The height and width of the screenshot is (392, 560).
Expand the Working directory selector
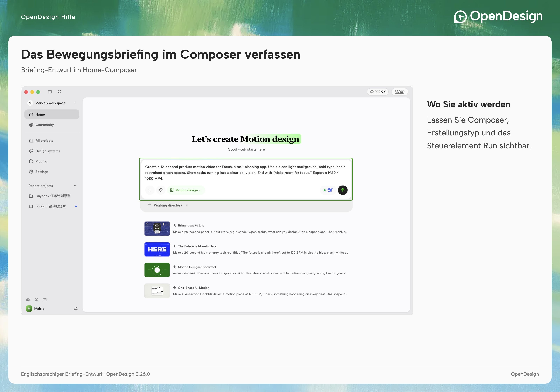(x=168, y=205)
